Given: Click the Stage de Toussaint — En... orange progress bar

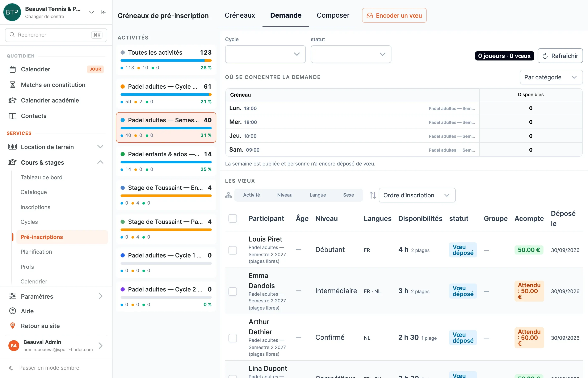Looking at the screenshot, I should coord(166,196).
